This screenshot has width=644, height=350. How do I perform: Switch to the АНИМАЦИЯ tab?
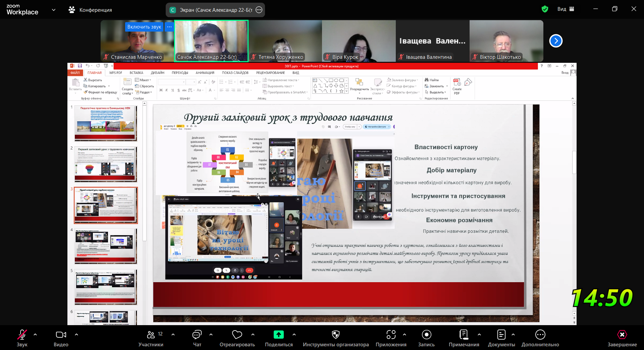pos(205,73)
